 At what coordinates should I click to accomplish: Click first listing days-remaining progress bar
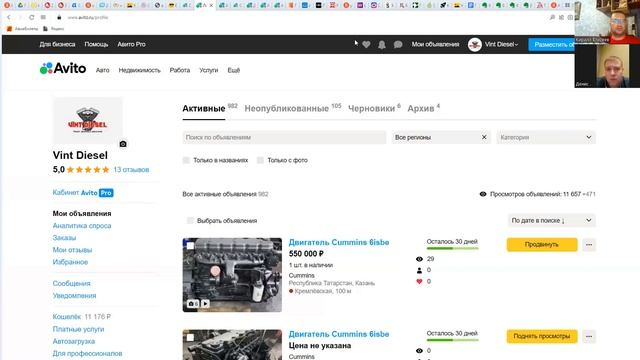pos(452,248)
